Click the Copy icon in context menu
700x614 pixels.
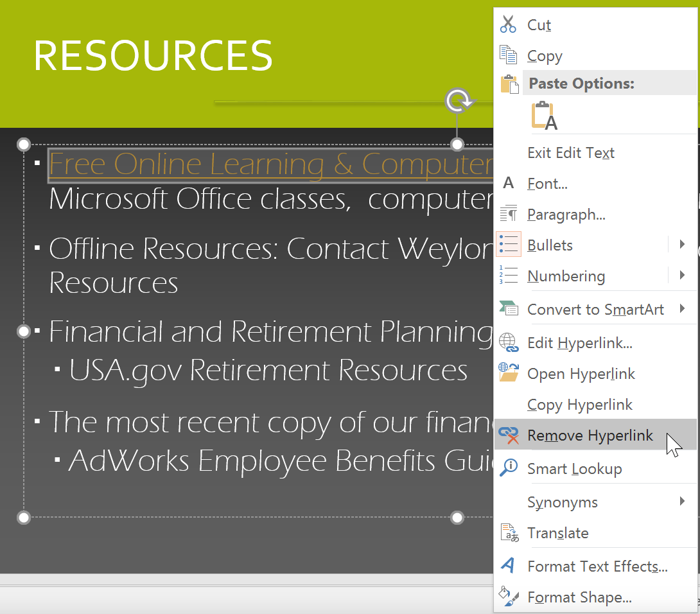508,55
